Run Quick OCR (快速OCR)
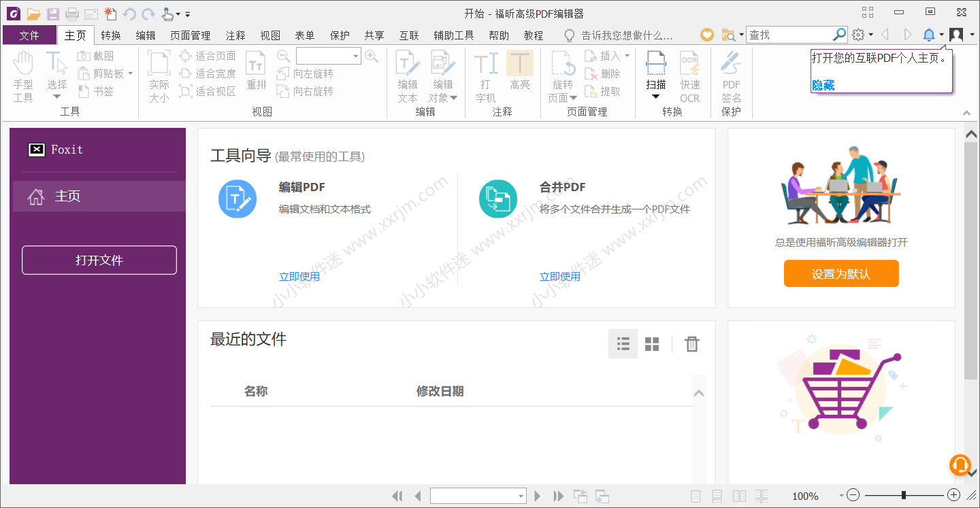The image size is (980, 508). click(x=690, y=77)
